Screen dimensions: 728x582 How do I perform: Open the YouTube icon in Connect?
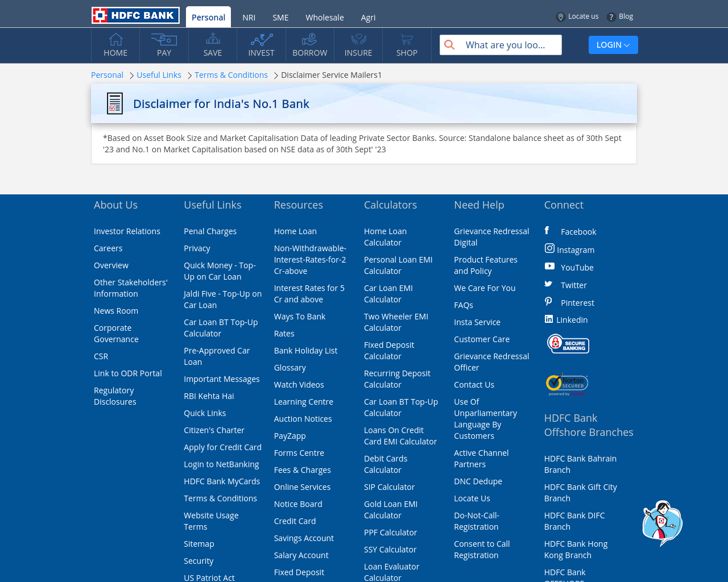click(549, 266)
